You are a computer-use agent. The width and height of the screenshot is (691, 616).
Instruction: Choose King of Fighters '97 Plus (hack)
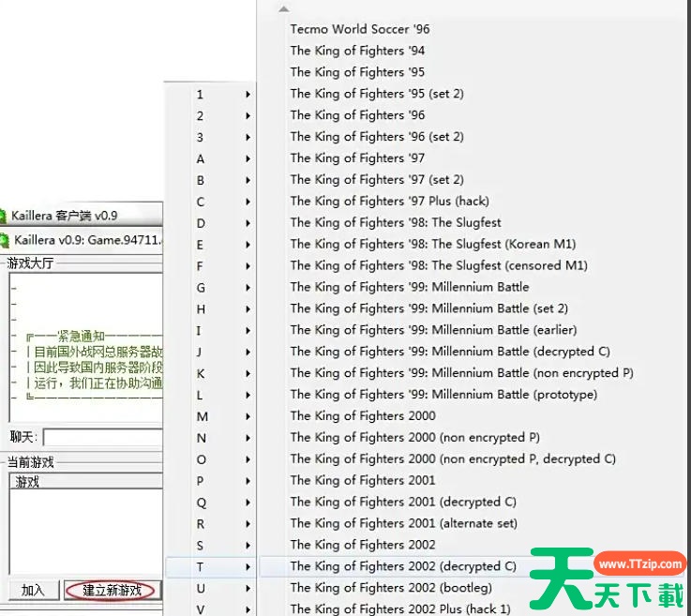point(390,201)
